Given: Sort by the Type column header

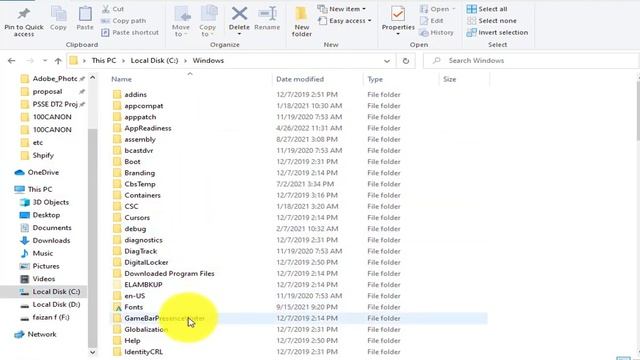Looking at the screenshot, I should point(375,79).
